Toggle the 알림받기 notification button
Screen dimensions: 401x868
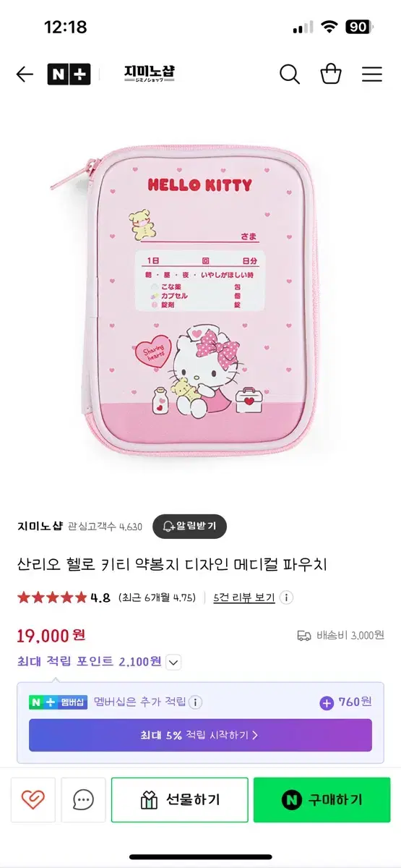[x=189, y=527]
